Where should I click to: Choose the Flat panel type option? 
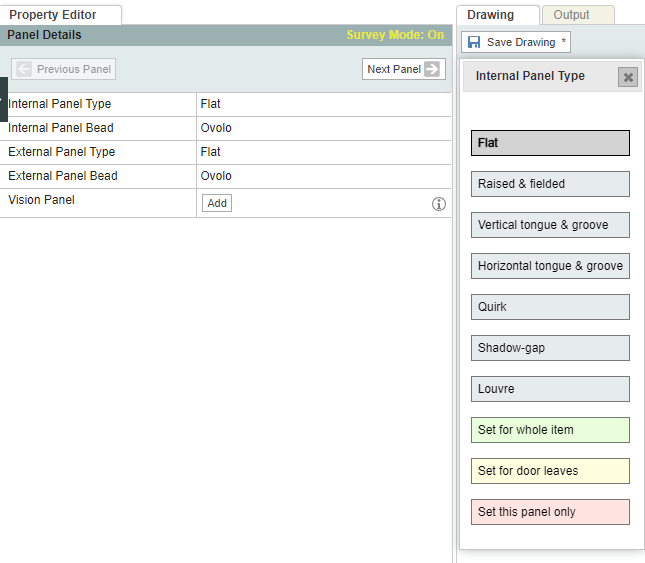pos(550,143)
